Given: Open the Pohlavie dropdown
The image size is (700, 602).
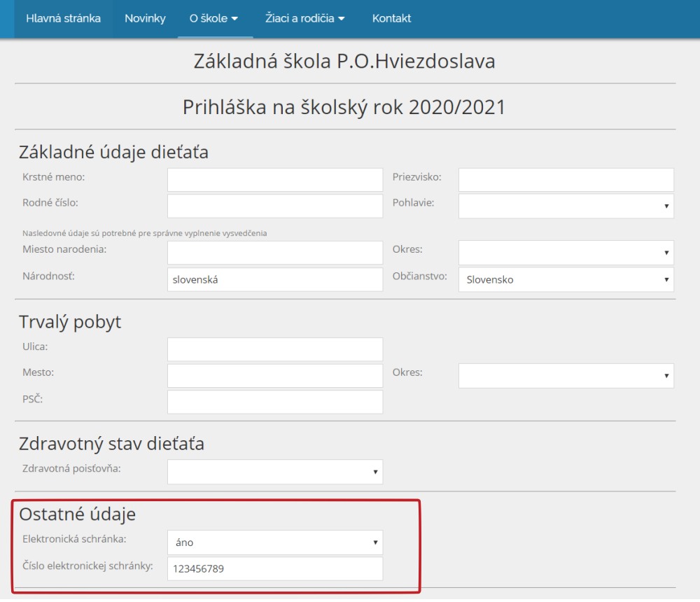Looking at the screenshot, I should click(566, 206).
